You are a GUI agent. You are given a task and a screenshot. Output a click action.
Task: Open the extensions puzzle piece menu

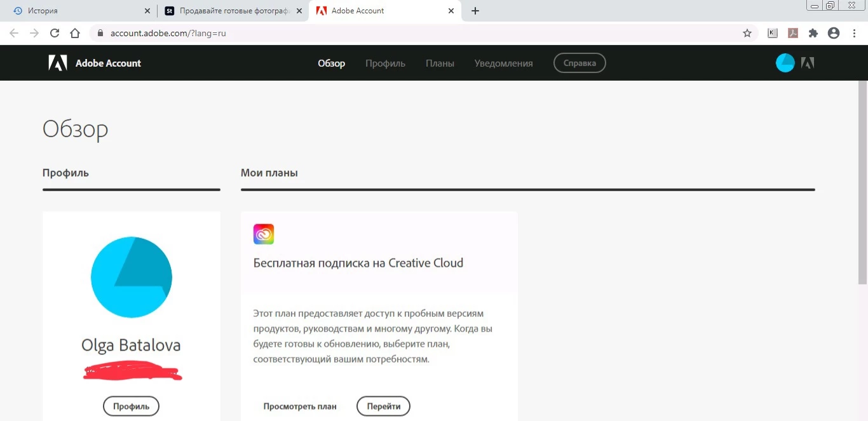pos(813,33)
